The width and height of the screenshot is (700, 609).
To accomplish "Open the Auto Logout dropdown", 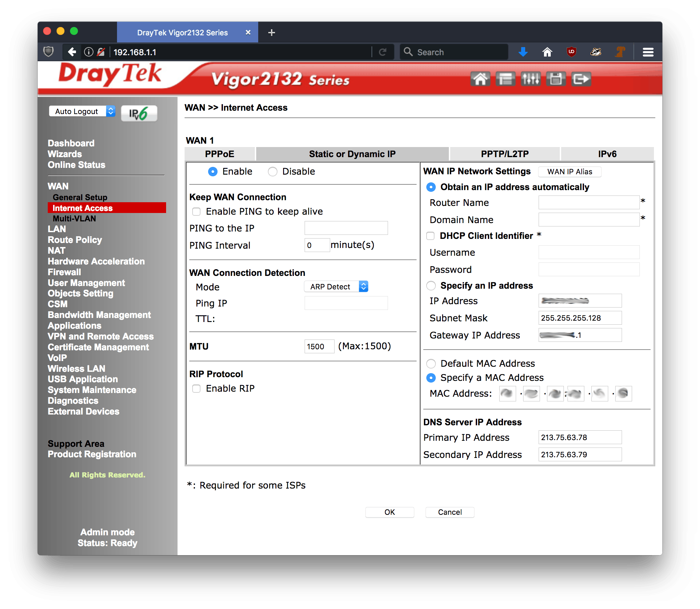I will tap(82, 111).
